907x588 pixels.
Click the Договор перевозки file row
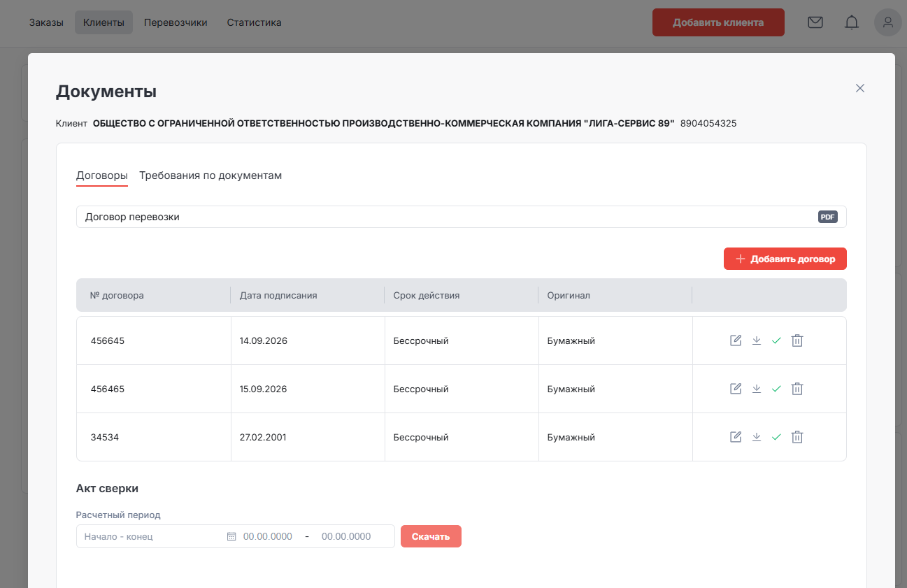[x=462, y=217]
